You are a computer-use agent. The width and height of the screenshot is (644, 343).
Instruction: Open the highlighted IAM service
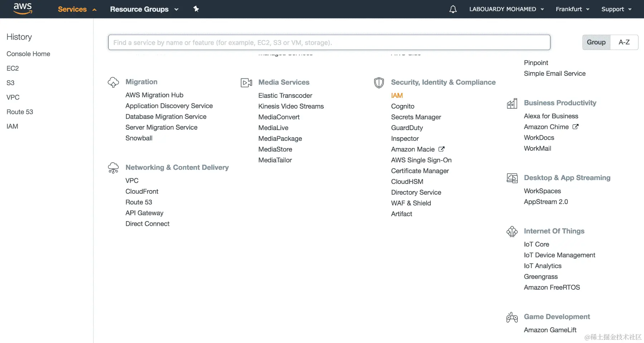pyautogui.click(x=397, y=95)
